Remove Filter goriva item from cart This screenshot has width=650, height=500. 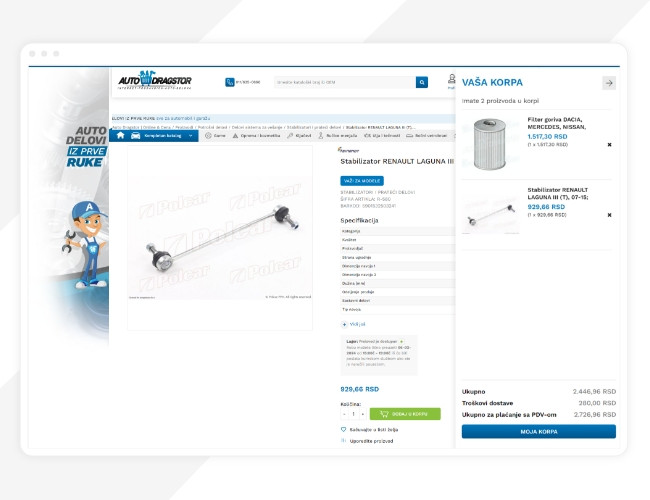pyautogui.click(x=609, y=145)
